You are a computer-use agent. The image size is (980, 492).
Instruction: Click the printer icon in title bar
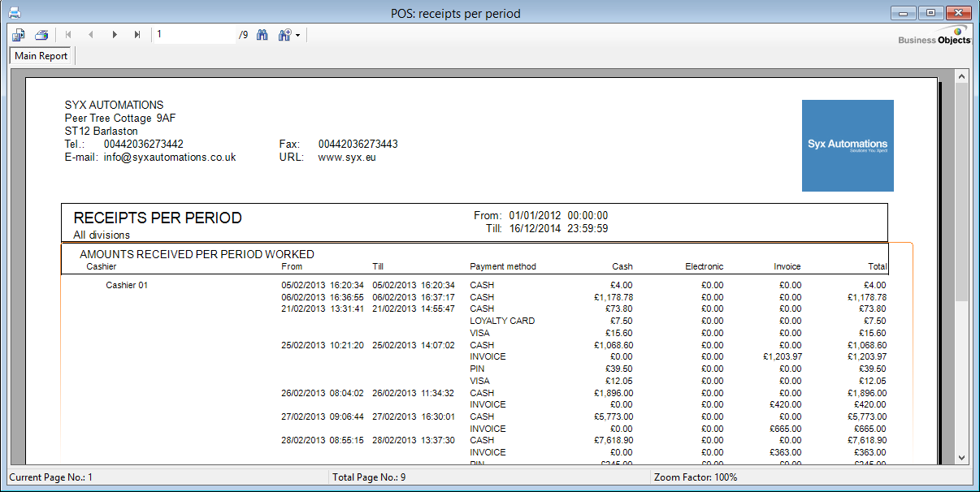pyautogui.click(x=15, y=13)
